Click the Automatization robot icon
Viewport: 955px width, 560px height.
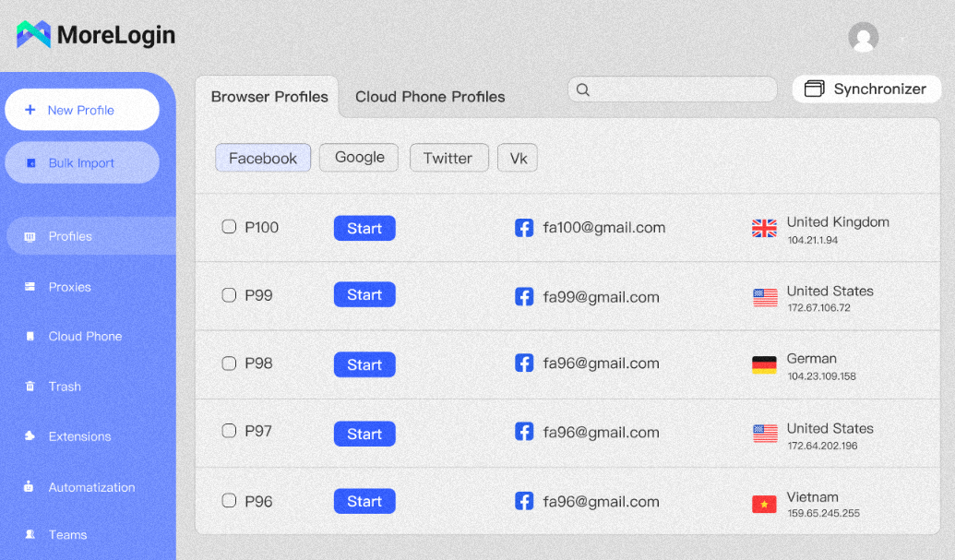coord(30,487)
